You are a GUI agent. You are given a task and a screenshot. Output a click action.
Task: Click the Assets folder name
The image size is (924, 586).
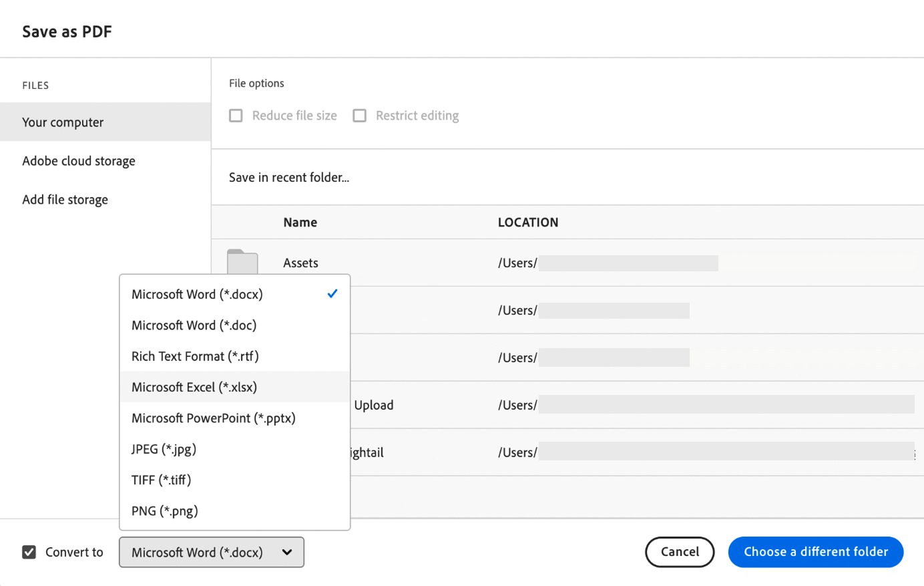tap(300, 263)
